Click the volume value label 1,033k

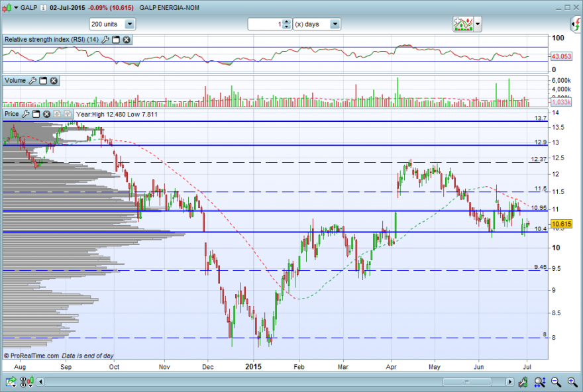(x=561, y=102)
